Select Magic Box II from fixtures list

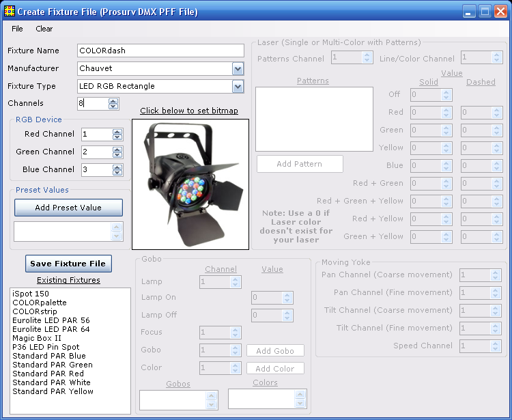coord(37,338)
